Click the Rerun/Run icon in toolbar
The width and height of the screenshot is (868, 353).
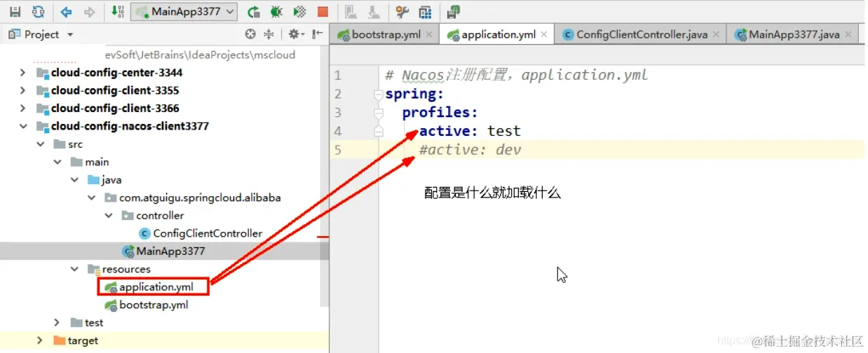point(254,12)
